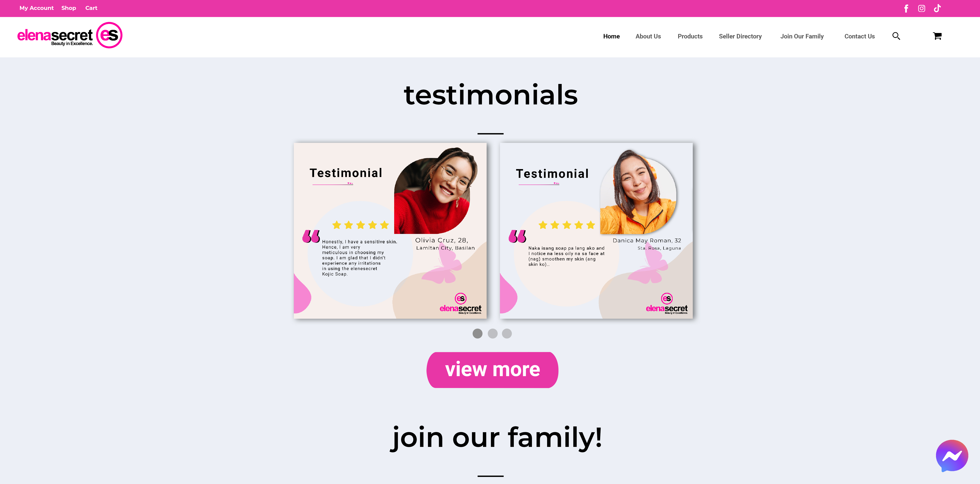
Task: Open the Shop link in top bar
Action: point(69,8)
